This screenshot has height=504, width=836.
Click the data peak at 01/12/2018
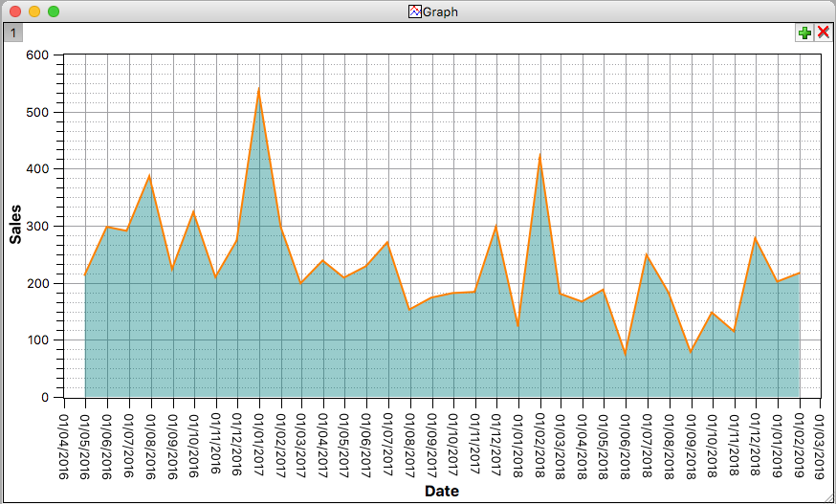756,238
